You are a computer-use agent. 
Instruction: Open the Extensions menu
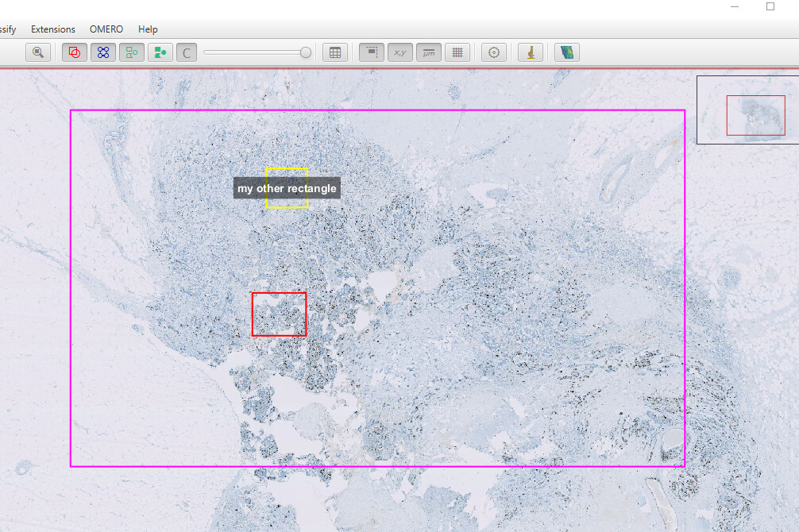[52, 29]
